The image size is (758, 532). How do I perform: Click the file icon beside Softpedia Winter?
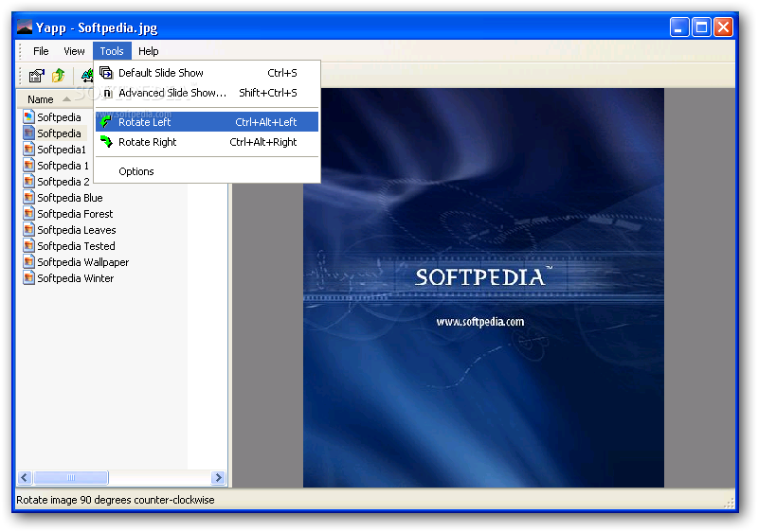coord(29,278)
